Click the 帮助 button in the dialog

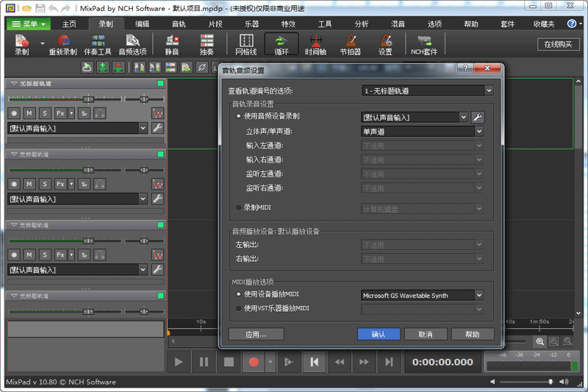[473, 334]
